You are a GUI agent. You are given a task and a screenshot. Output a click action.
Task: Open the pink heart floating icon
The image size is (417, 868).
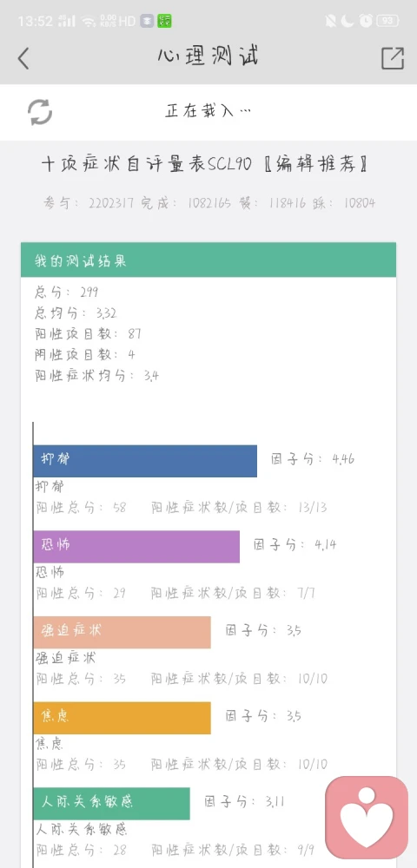coord(367,817)
